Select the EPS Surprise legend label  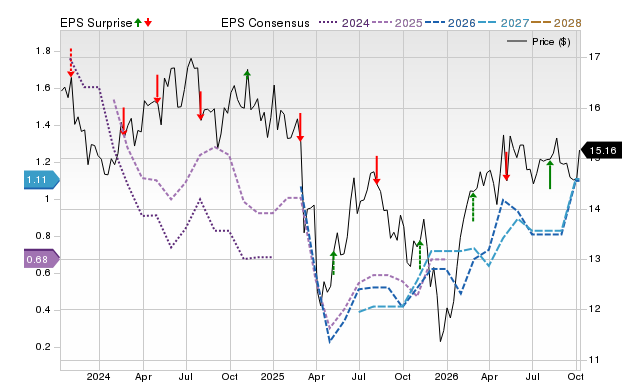tap(96, 23)
